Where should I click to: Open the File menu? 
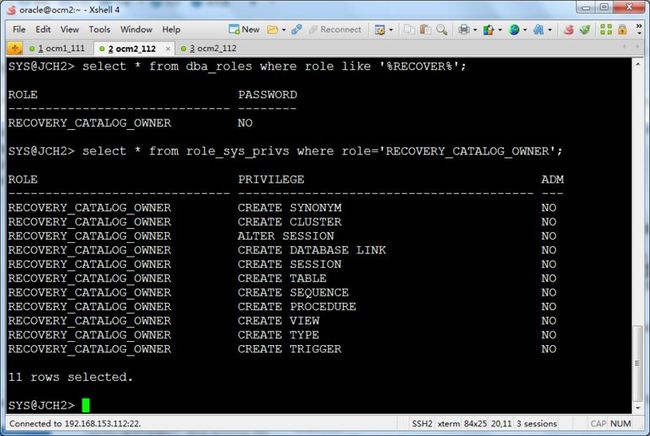[x=19, y=29]
